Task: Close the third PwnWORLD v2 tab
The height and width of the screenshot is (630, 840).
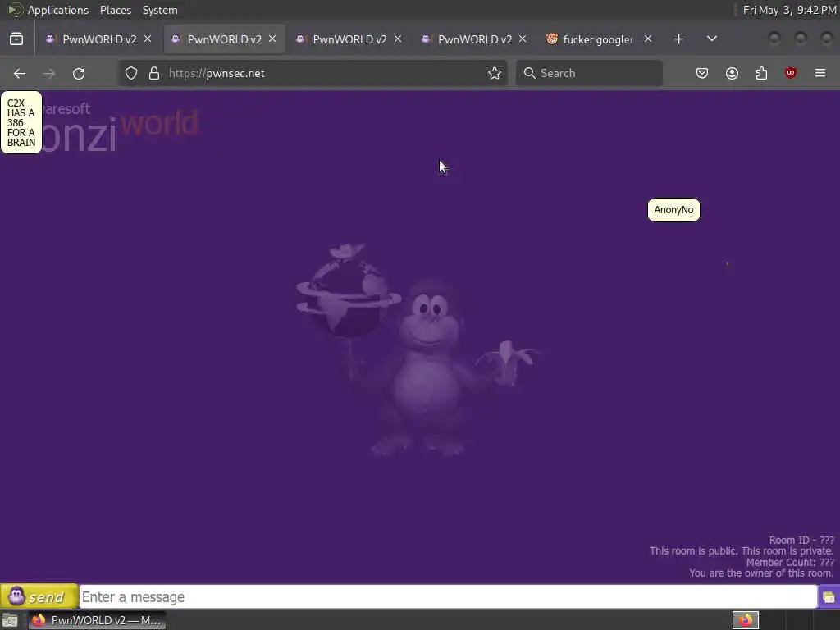Action: pyautogui.click(x=398, y=39)
